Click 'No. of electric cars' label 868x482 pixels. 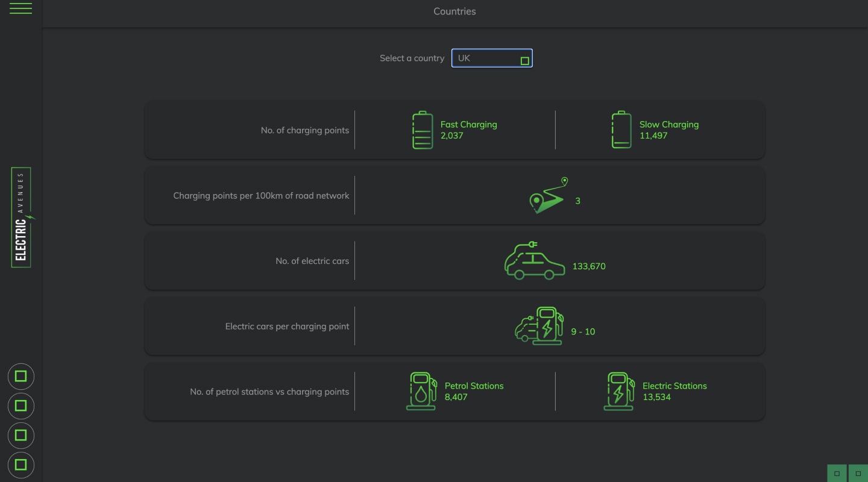coord(312,261)
